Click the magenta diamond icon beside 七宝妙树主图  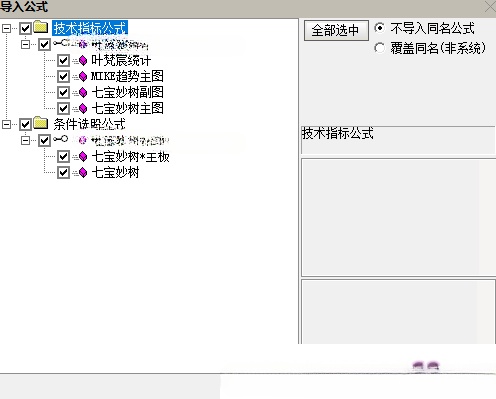[83, 108]
